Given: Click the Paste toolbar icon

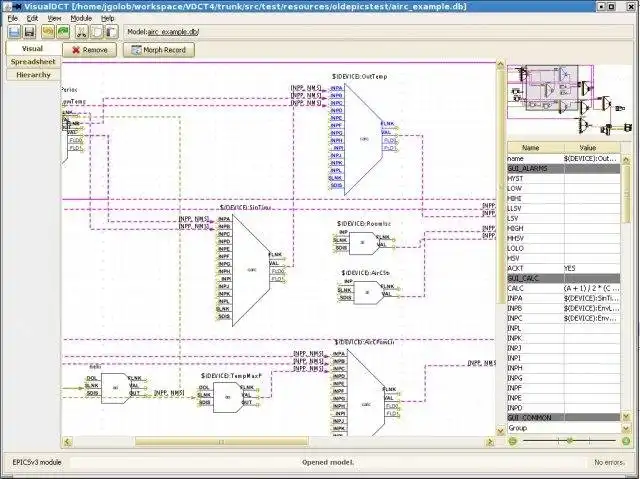Looking at the screenshot, I should click(111, 32).
